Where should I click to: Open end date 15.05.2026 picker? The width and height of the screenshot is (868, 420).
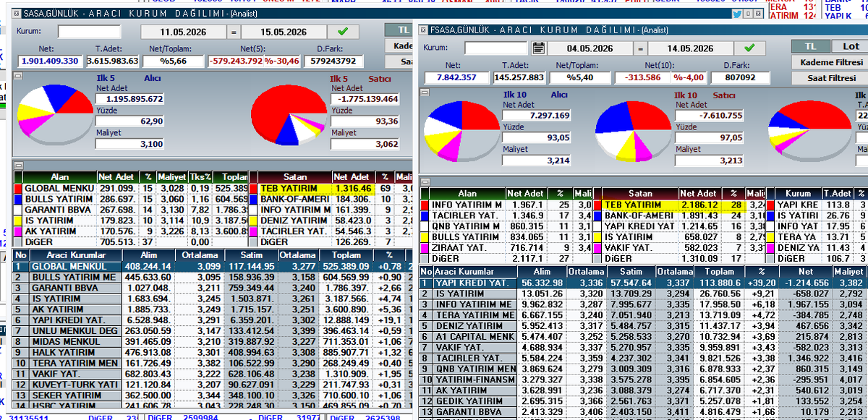click(284, 32)
